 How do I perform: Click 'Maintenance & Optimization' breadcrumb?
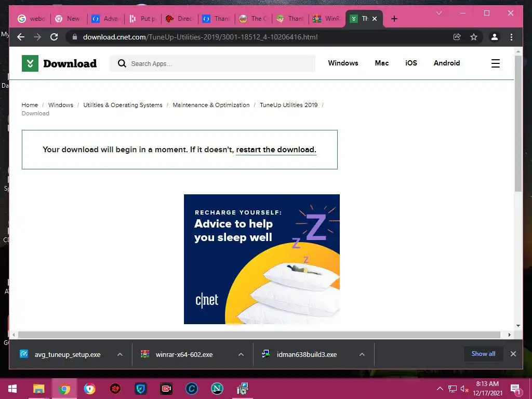click(211, 105)
